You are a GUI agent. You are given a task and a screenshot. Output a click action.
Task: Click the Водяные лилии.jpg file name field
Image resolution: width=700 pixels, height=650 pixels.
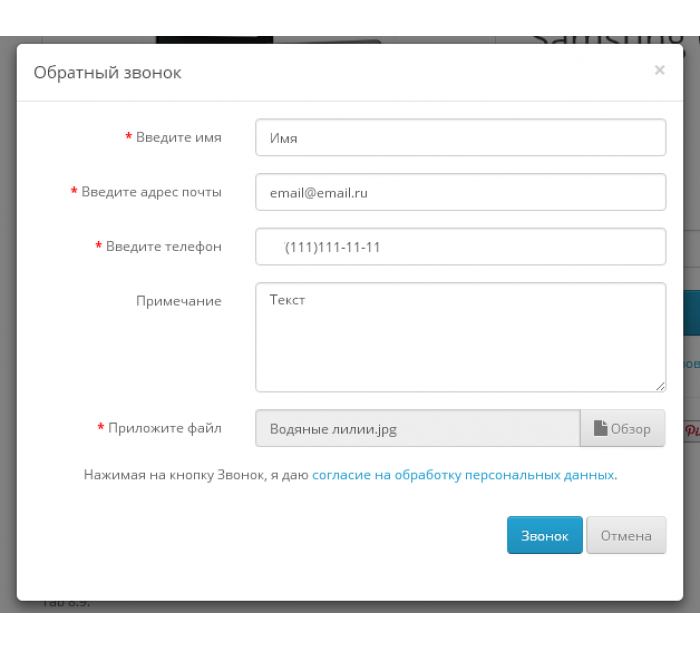tap(418, 428)
